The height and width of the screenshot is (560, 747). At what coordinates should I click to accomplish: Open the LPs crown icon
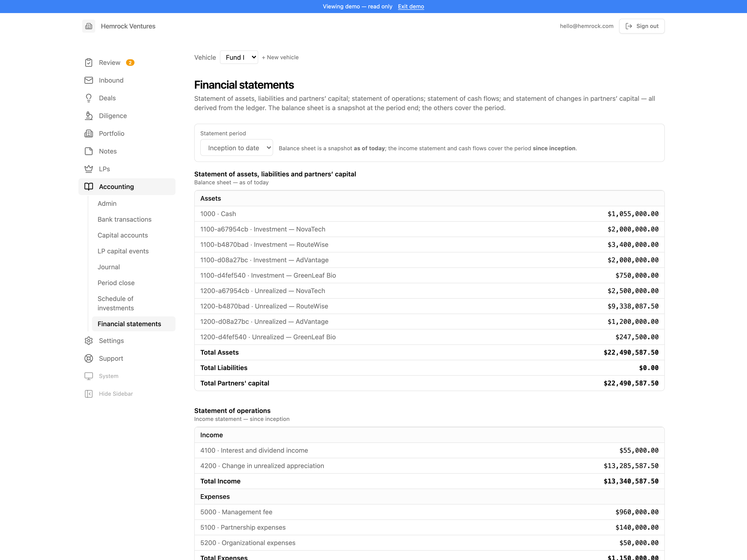point(88,169)
